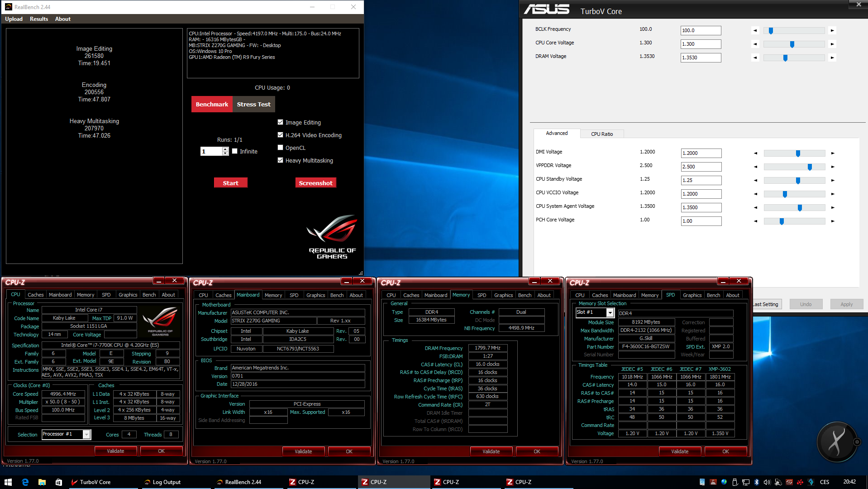Click the DRAM Voltage input field

coord(701,58)
